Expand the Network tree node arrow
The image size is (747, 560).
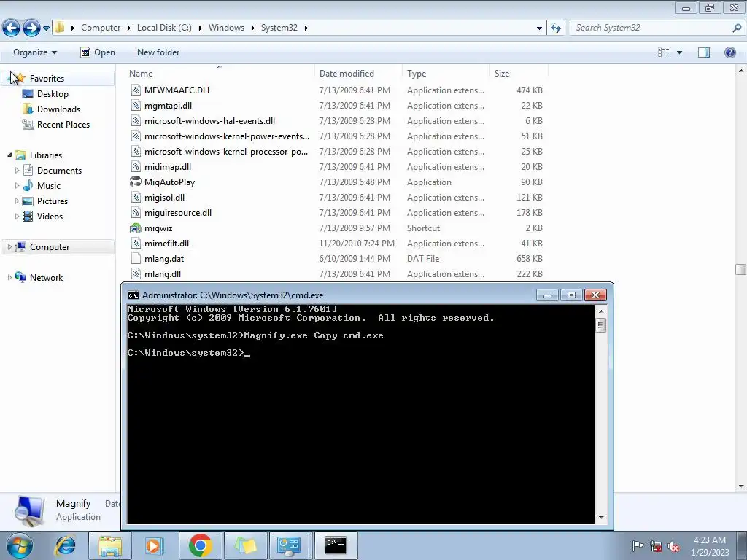click(x=9, y=277)
